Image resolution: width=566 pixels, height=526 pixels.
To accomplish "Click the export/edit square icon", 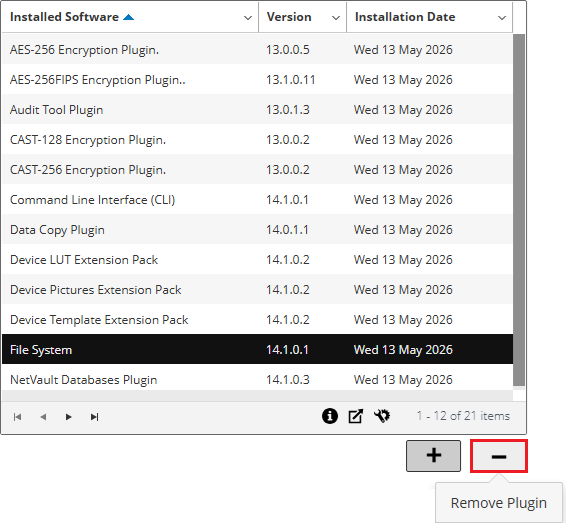I will (356, 416).
